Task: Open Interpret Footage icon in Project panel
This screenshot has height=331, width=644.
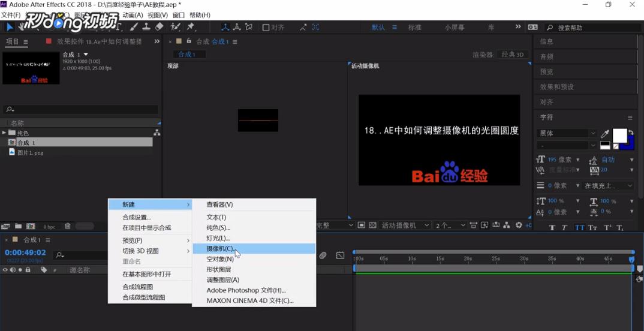Action: pyautogui.click(x=5, y=226)
